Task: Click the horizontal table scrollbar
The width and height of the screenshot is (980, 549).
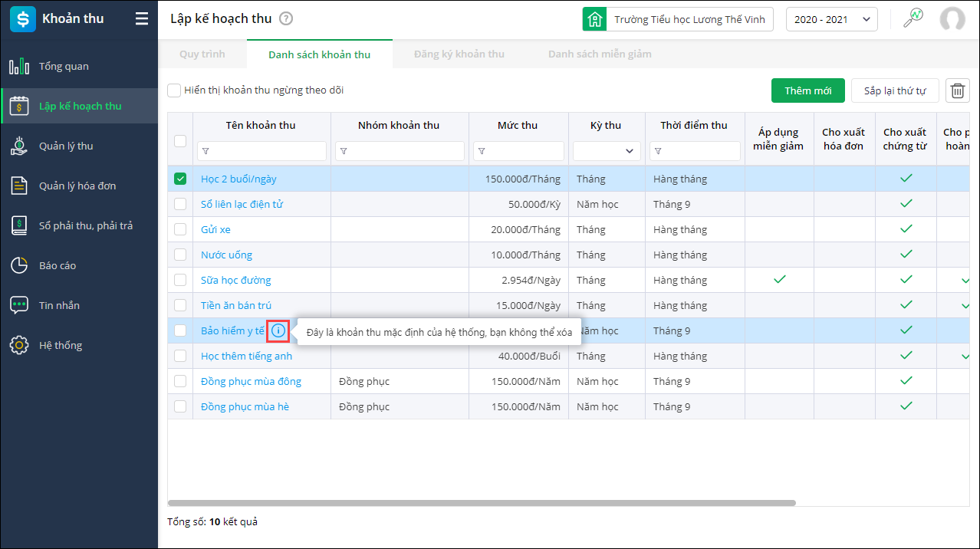Action: click(x=482, y=503)
